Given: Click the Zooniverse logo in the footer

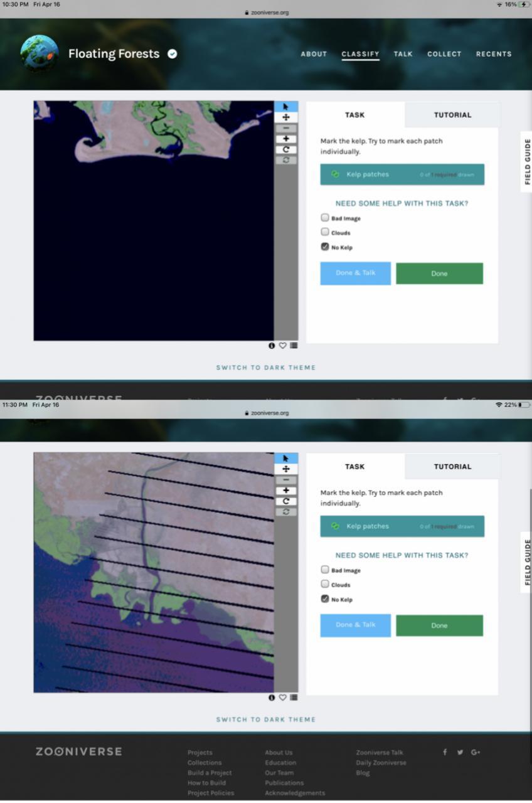Looking at the screenshot, I should click(x=78, y=752).
